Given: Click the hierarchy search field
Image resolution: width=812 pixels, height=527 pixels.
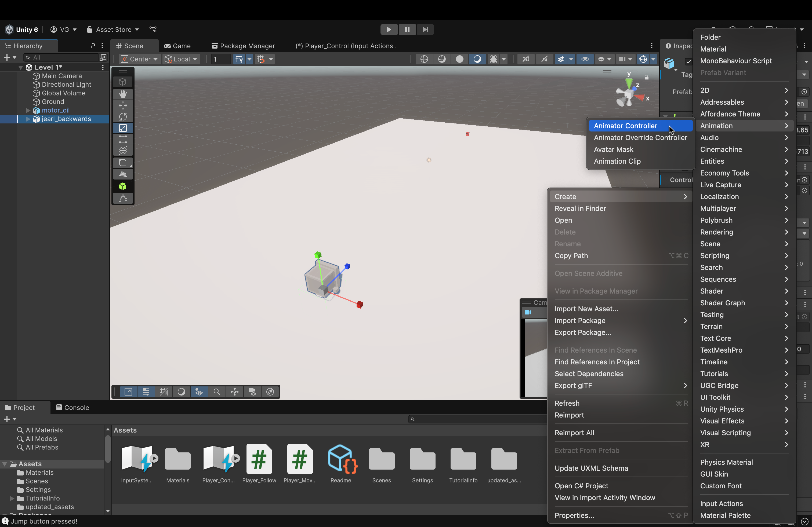Looking at the screenshot, I should tap(61, 58).
